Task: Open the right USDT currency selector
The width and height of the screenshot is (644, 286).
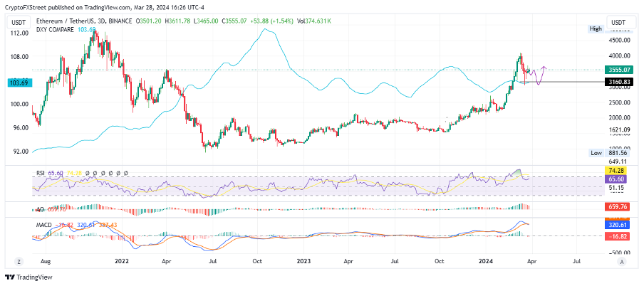Action: [x=617, y=23]
